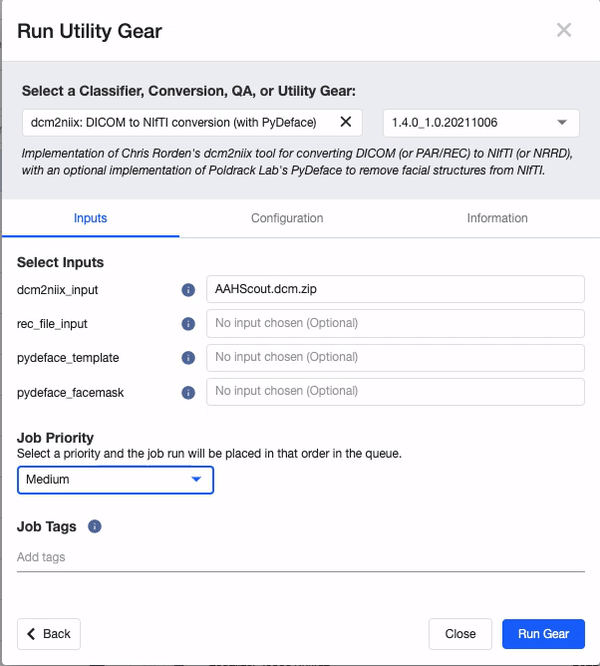This screenshot has width=600, height=666.
Task: Open the Information tab
Action: click(x=497, y=218)
